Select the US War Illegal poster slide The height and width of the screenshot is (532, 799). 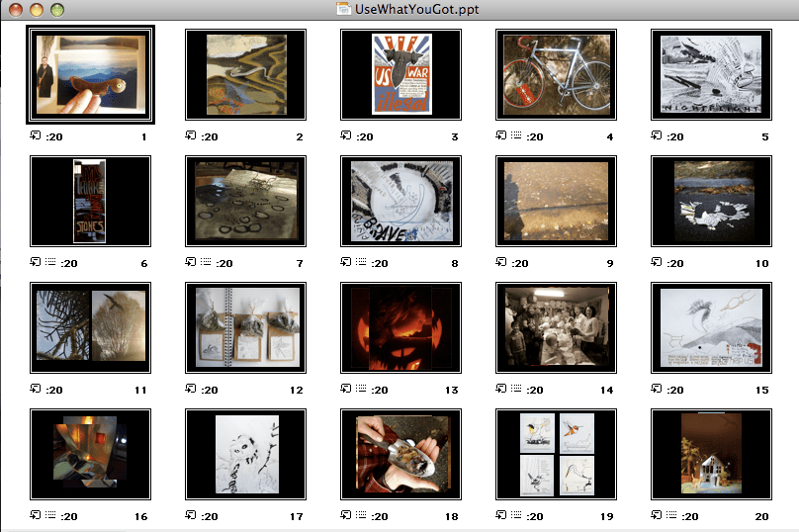coord(401,74)
